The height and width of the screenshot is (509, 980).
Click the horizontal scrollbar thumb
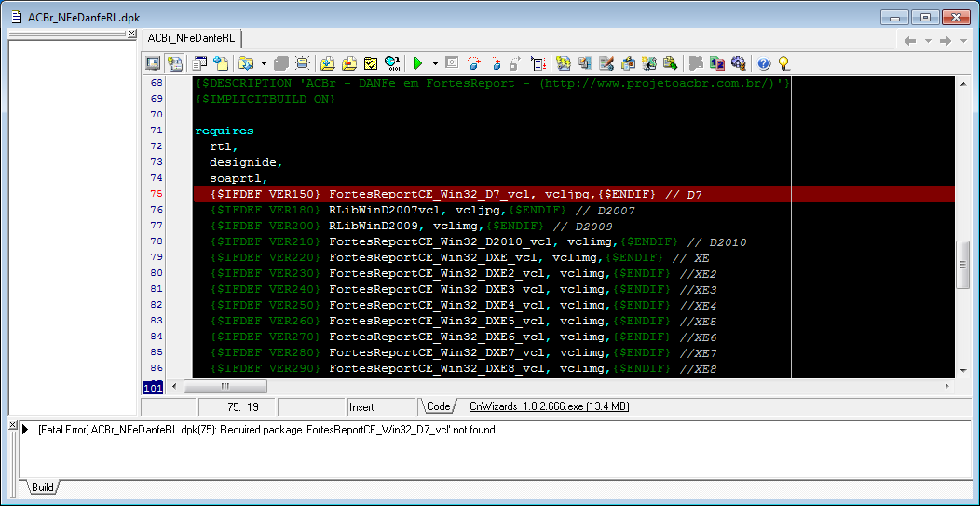point(225,387)
